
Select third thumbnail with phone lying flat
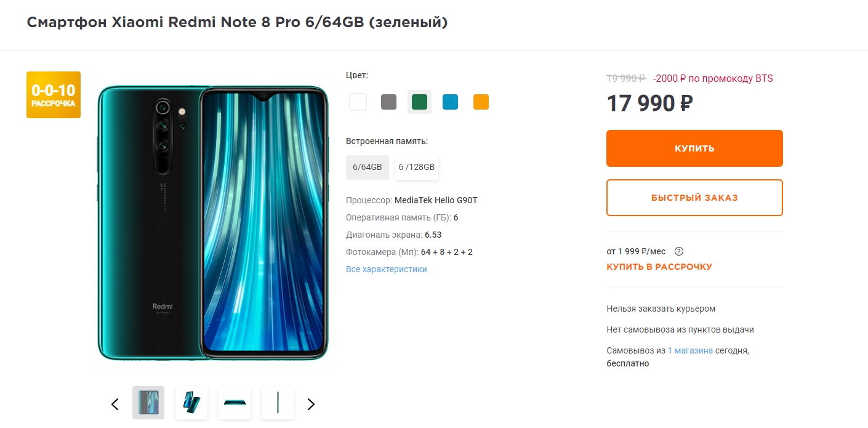point(235,403)
